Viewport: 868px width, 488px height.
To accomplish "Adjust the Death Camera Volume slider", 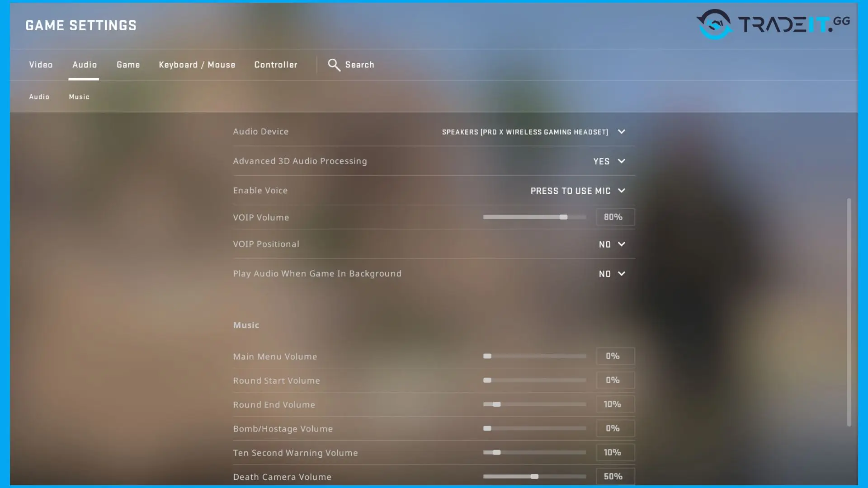I will click(535, 477).
